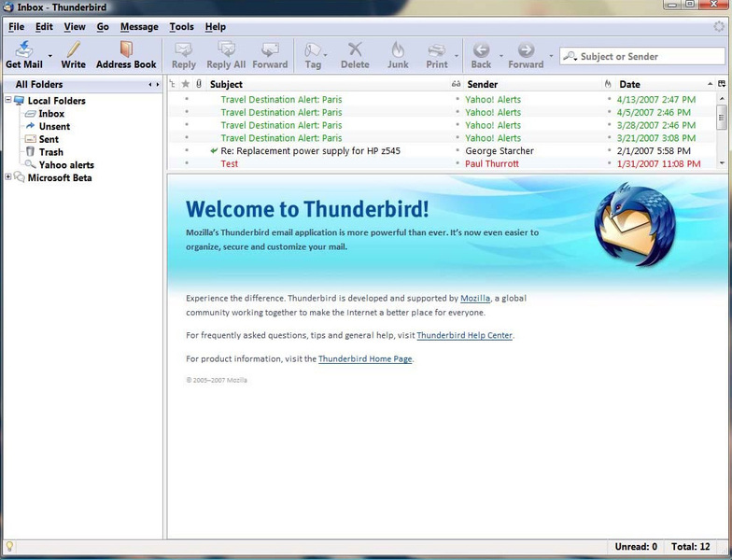Select the Unsent folder
This screenshot has width=732, height=560.
(x=54, y=126)
